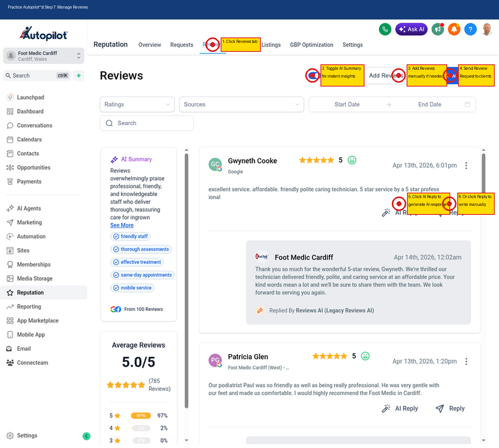The image size is (499, 448).
Task: Click the green phone dialer icon
Action: [x=385, y=29]
